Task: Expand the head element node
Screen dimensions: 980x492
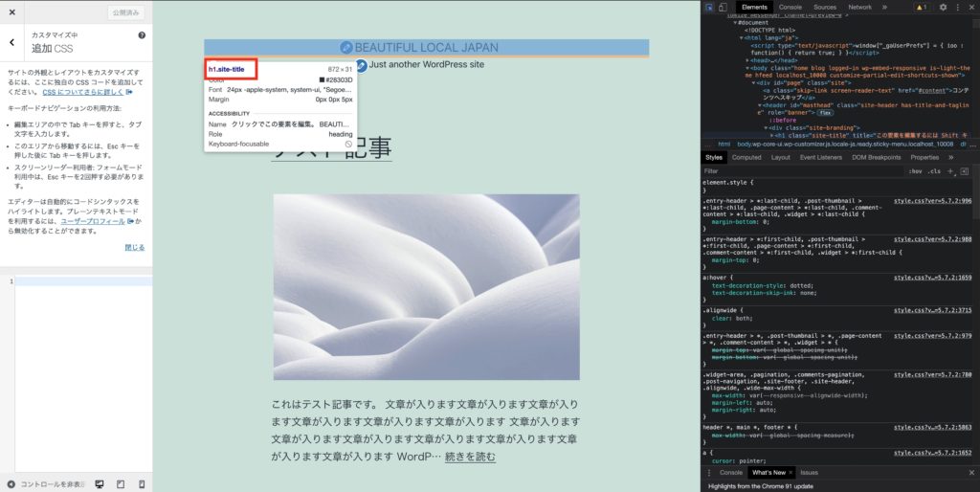Action: point(748,60)
